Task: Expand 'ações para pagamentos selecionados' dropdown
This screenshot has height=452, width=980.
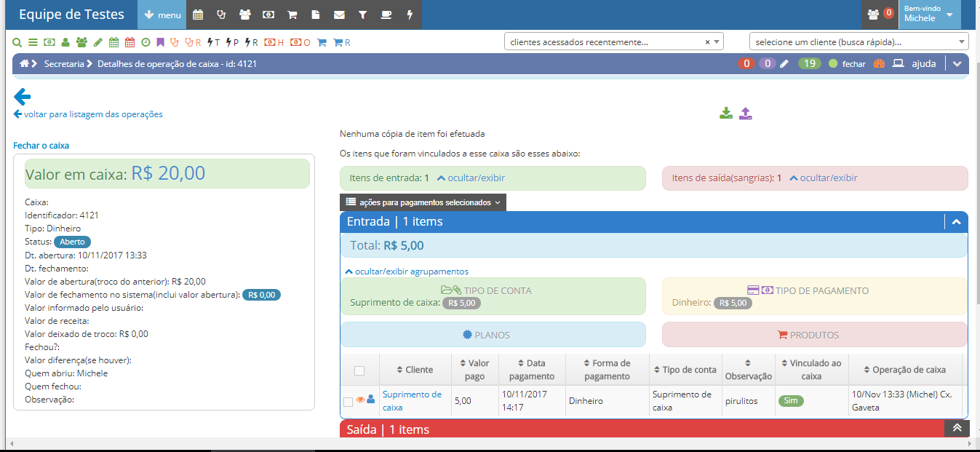Action: 423,202
